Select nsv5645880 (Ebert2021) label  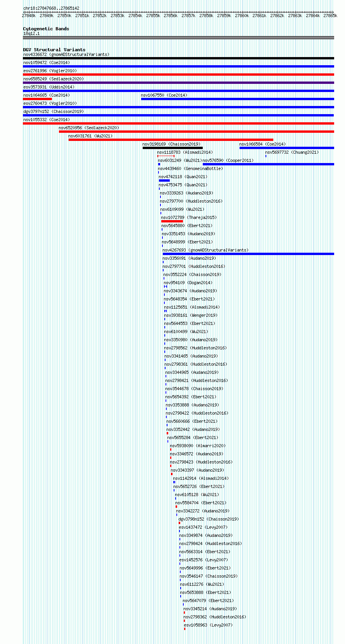click(x=187, y=226)
